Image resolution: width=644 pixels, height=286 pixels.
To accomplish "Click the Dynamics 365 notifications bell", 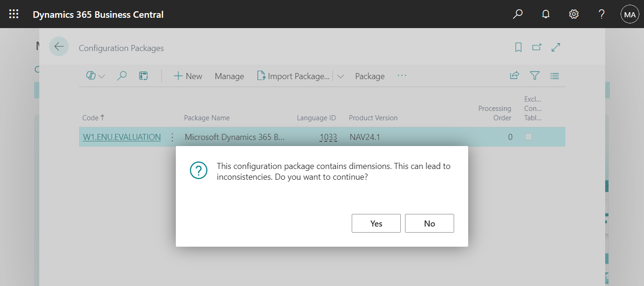I will (545, 14).
